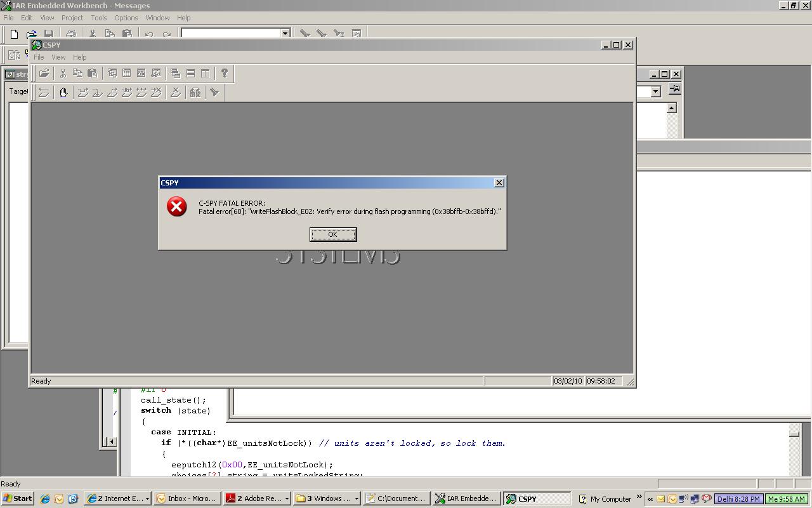This screenshot has width=812, height=508.
Task: Click the New document icon in IAR Workbench toolbar
Action: coord(14,34)
